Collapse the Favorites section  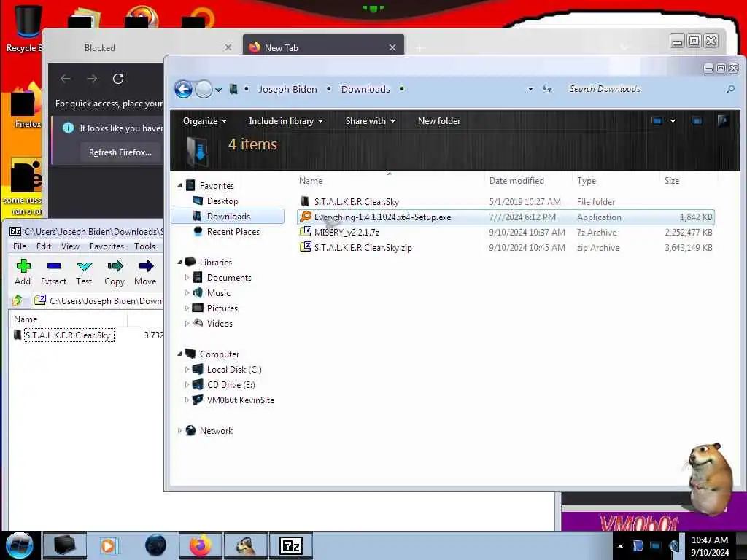(179, 185)
